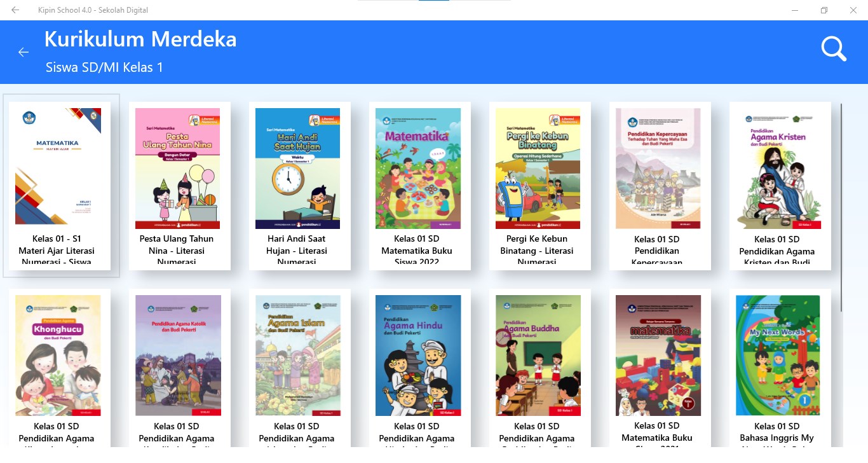Viewport: 868px width, 463px height.
Task: Go back using the blue header arrow
Action: click(24, 52)
